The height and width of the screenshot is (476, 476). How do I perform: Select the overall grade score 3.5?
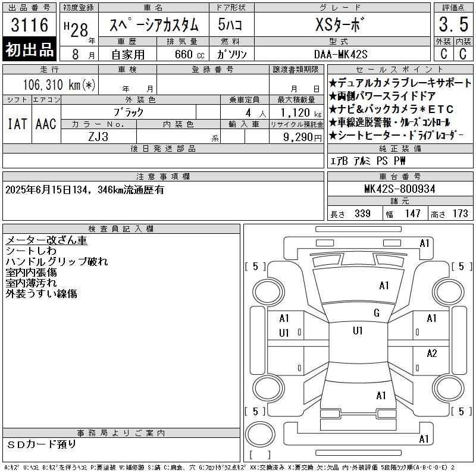tap(452, 26)
